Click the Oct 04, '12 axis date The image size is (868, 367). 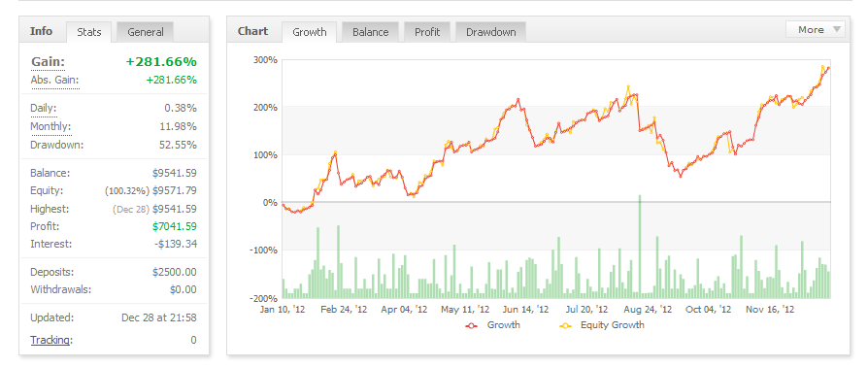(709, 310)
